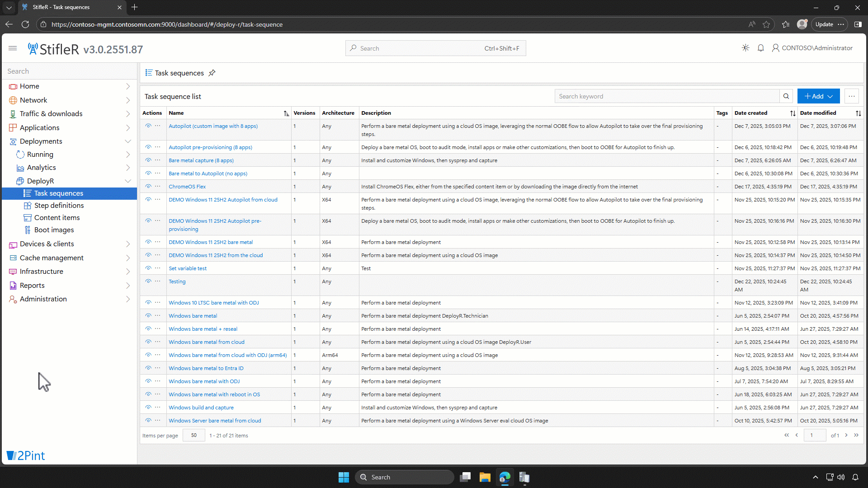Toggle the light/dark theme sun icon
The image size is (868, 488).
tap(745, 48)
